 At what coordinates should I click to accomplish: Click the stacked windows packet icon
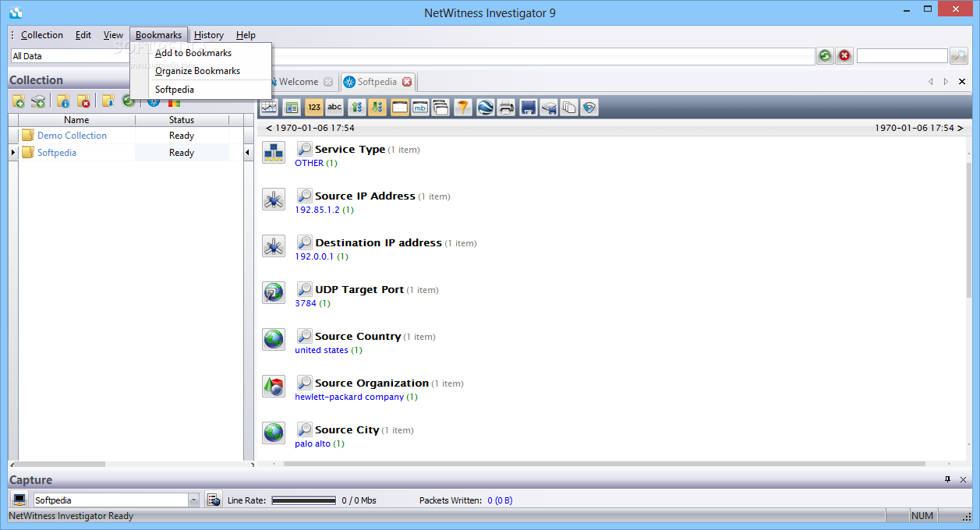pyautogui.click(x=440, y=108)
